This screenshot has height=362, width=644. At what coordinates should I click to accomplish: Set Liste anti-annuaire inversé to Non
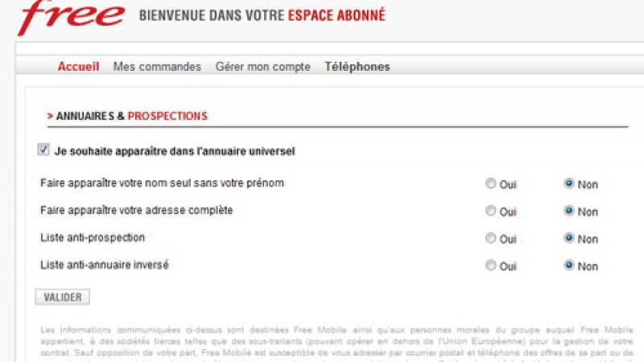point(569,265)
